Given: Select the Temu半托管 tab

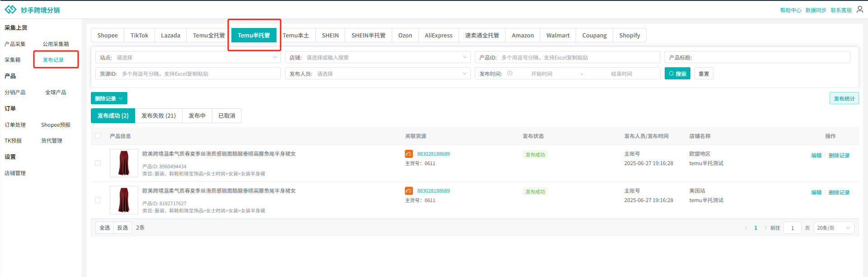Looking at the screenshot, I should click(254, 35).
